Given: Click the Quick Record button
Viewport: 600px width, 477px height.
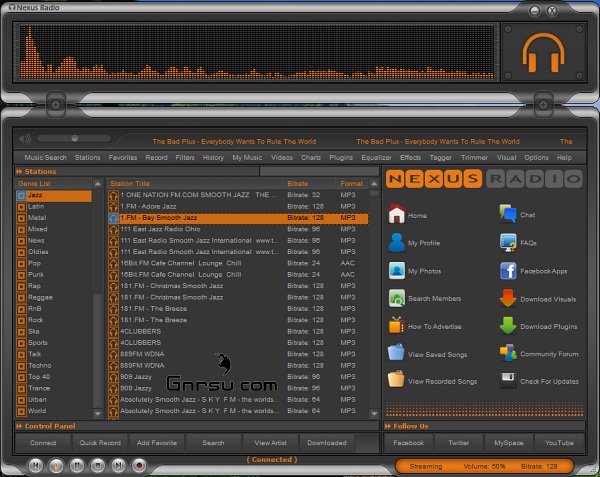Looking at the screenshot, I should (x=100, y=442).
